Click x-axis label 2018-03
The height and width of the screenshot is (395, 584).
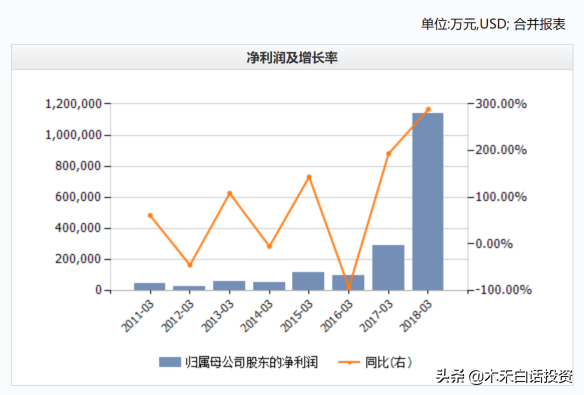pos(416,316)
